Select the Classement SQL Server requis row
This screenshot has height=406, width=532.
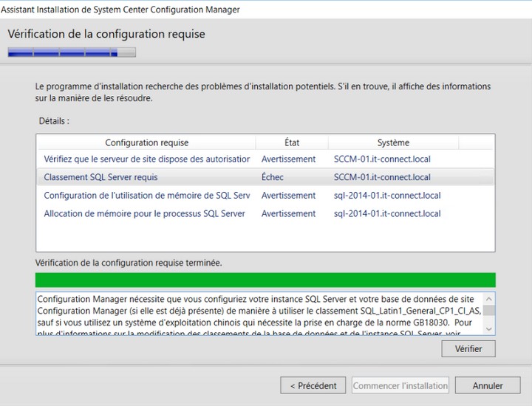(x=265, y=177)
